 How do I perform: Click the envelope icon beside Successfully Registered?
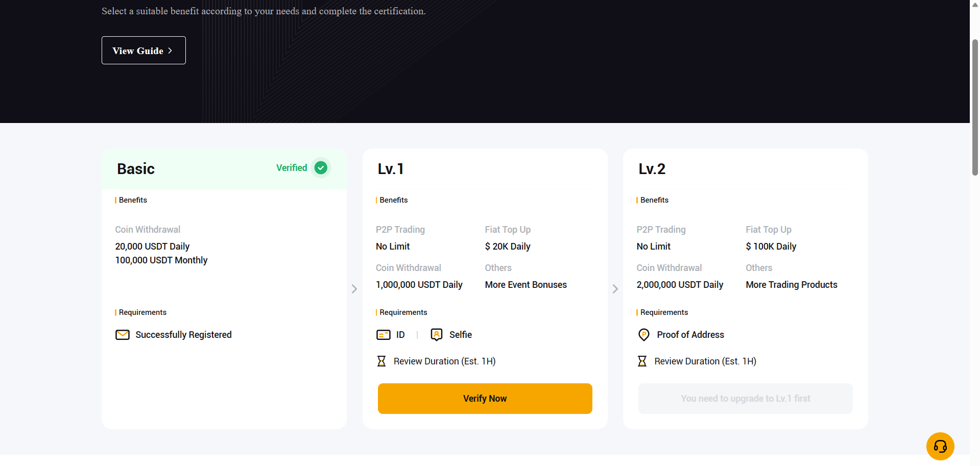[x=123, y=335]
